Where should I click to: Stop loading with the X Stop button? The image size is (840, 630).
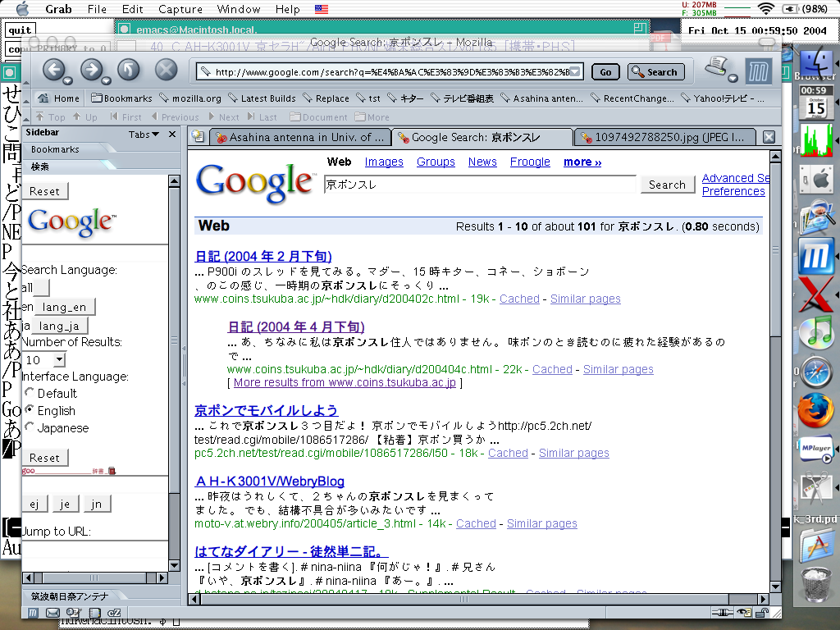point(166,70)
